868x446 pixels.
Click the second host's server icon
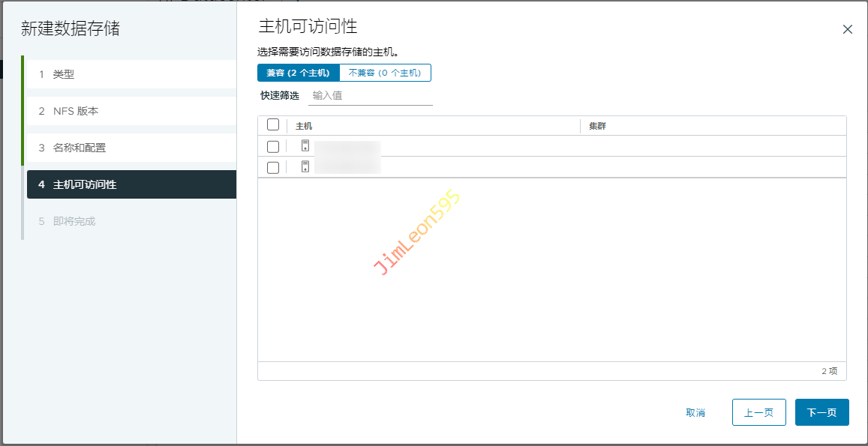coord(305,167)
